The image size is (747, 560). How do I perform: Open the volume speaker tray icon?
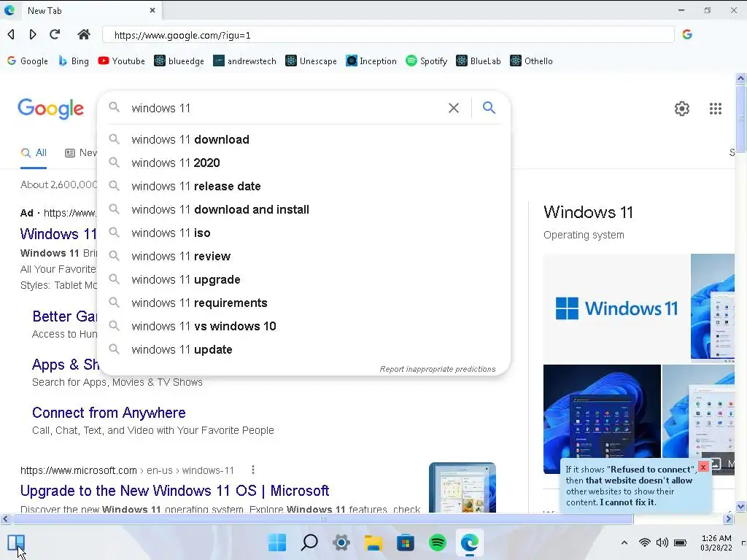pos(662,542)
